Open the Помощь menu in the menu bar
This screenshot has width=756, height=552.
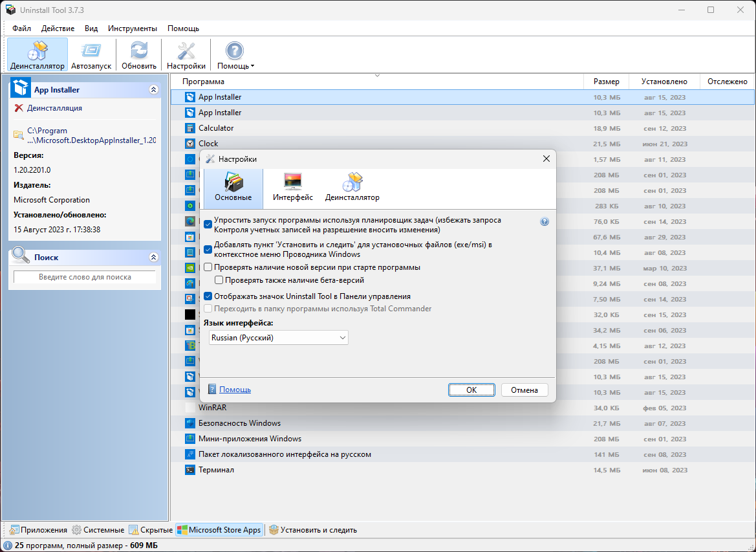183,28
